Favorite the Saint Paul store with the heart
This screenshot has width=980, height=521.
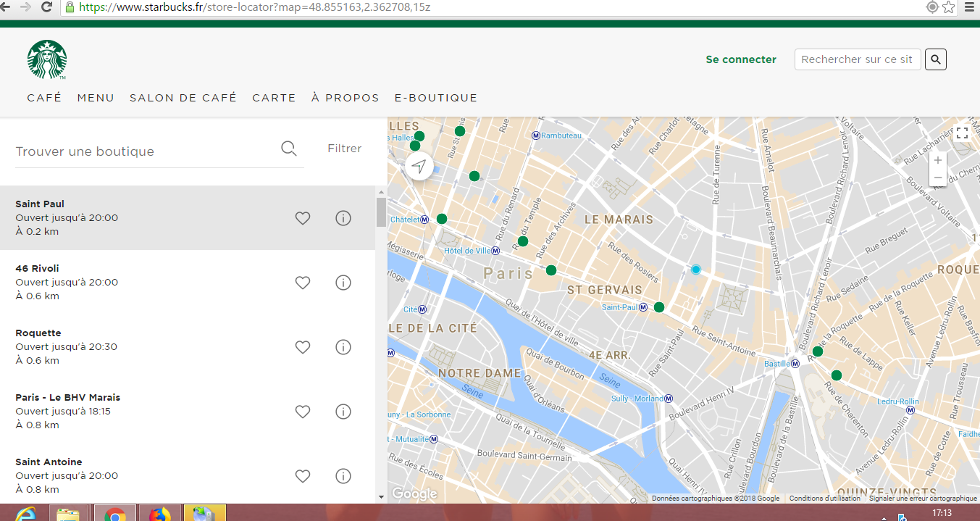coord(303,218)
